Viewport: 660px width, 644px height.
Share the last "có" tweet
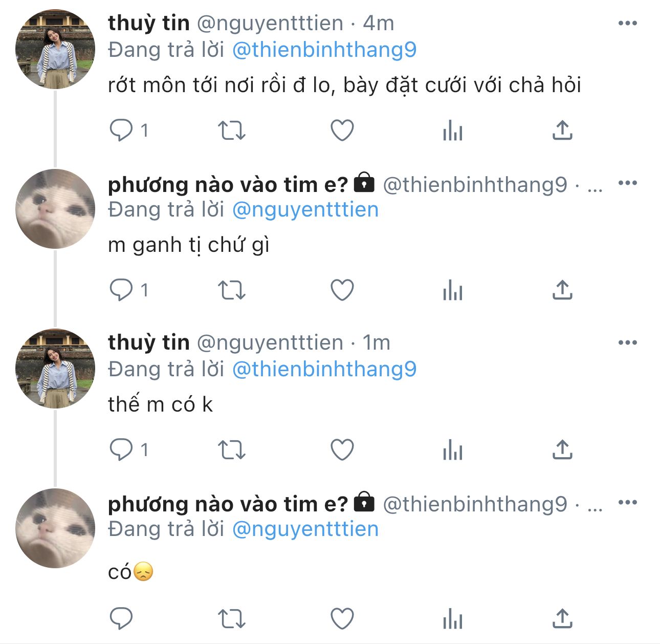562,618
